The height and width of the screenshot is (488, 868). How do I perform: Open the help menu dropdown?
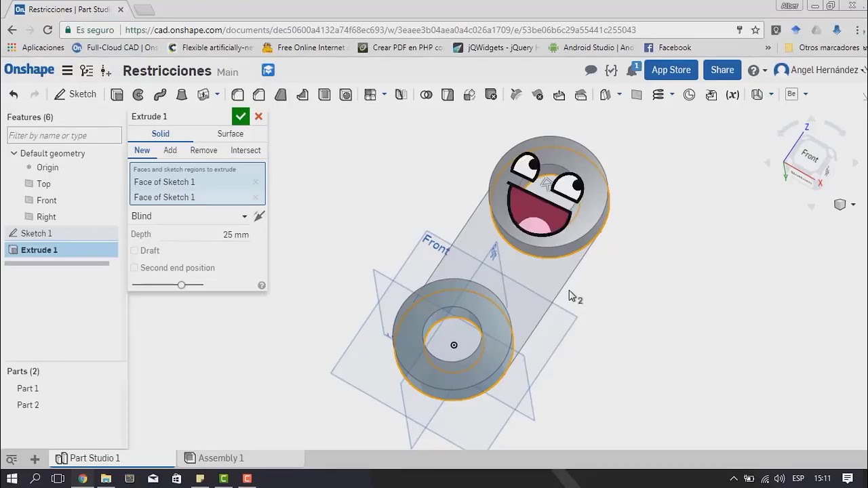[x=757, y=70]
